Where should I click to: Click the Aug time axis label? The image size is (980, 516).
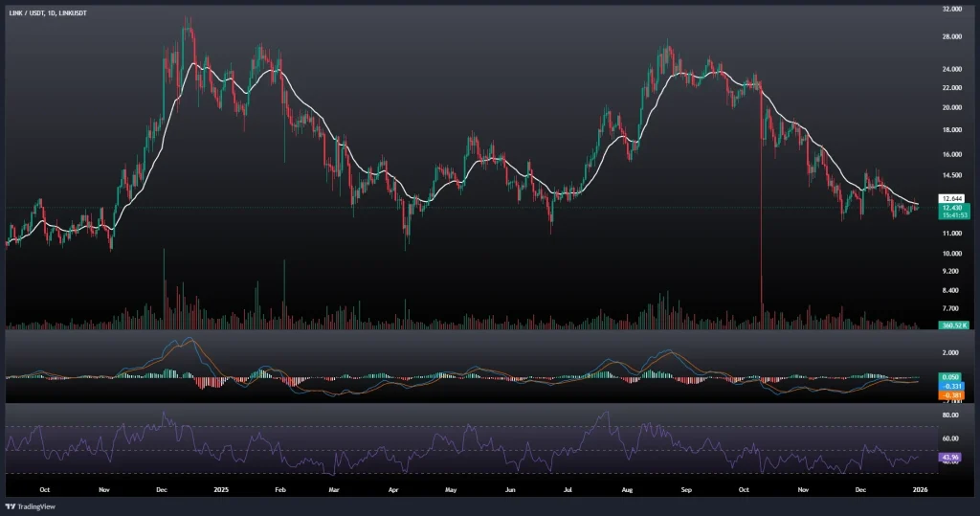click(627, 488)
